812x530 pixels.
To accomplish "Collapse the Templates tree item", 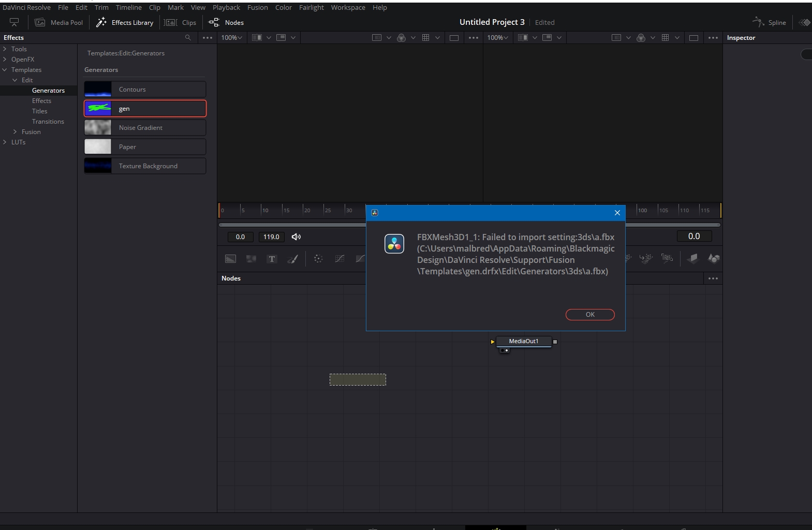I will [5, 69].
